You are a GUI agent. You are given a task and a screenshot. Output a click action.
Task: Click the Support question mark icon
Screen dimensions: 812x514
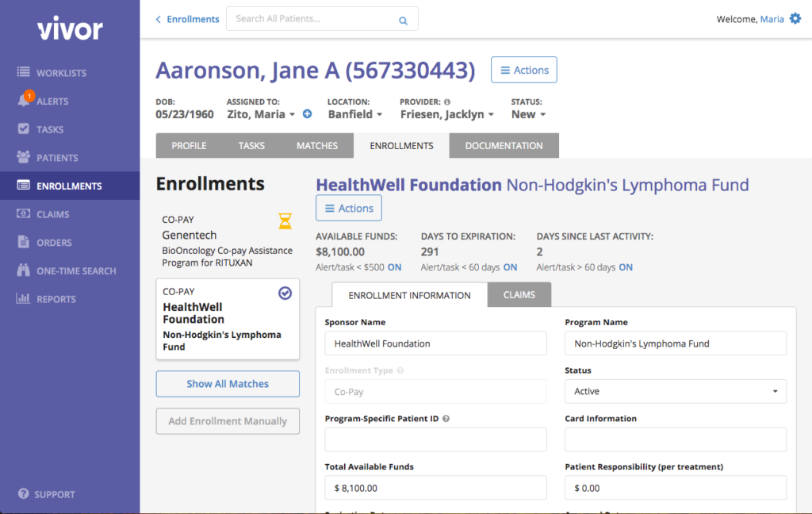(23, 493)
